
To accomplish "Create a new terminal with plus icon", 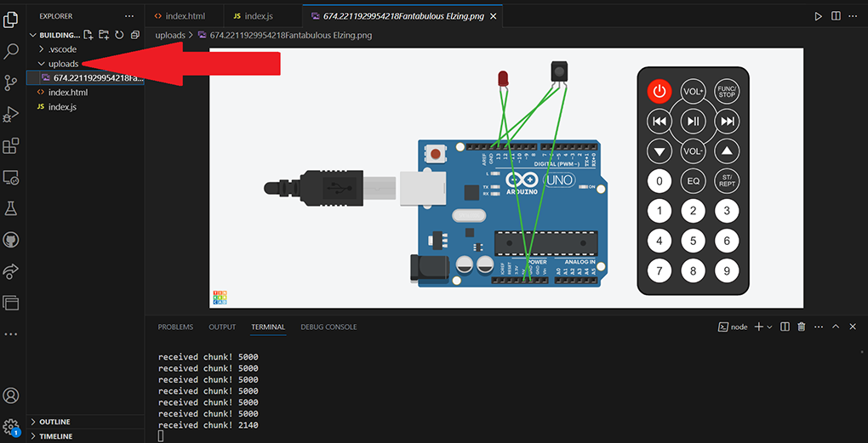I will [x=758, y=327].
